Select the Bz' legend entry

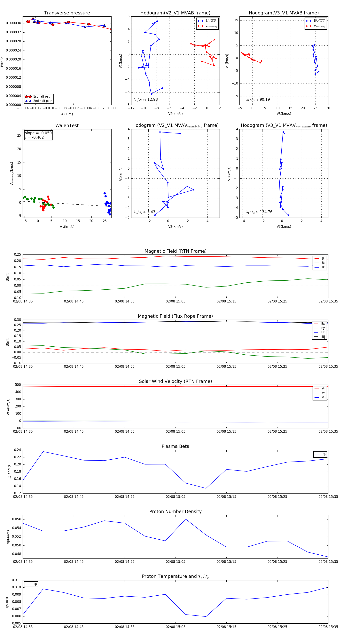pyautogui.click(x=320, y=333)
